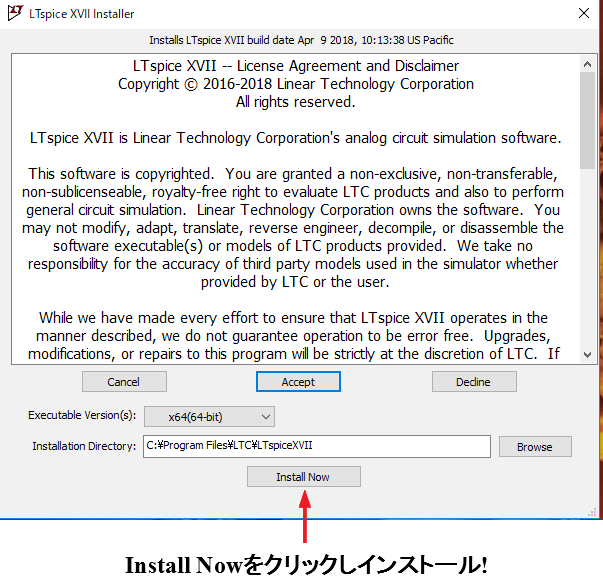Click the copyright line in the license
Screen dimensions: 603x585
click(296, 84)
